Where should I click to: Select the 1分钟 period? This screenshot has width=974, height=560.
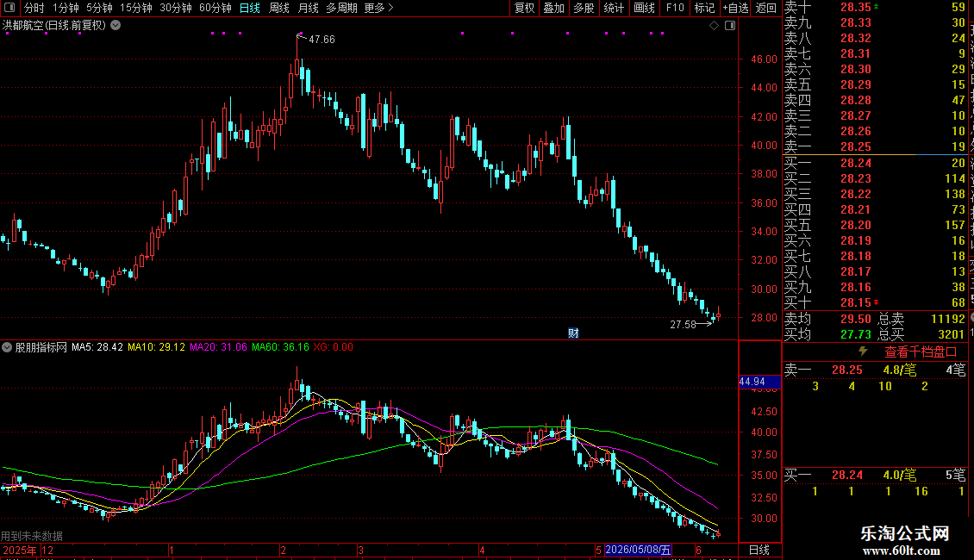click(x=66, y=8)
